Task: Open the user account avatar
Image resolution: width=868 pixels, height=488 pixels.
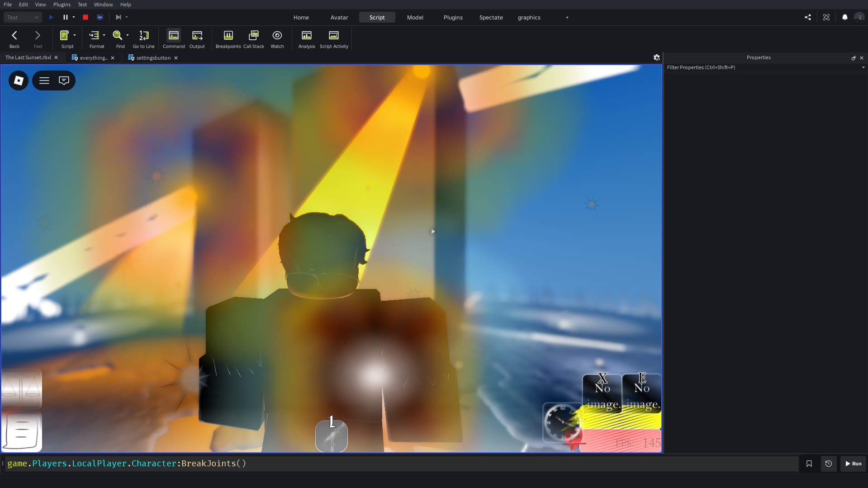Action: [x=859, y=17]
